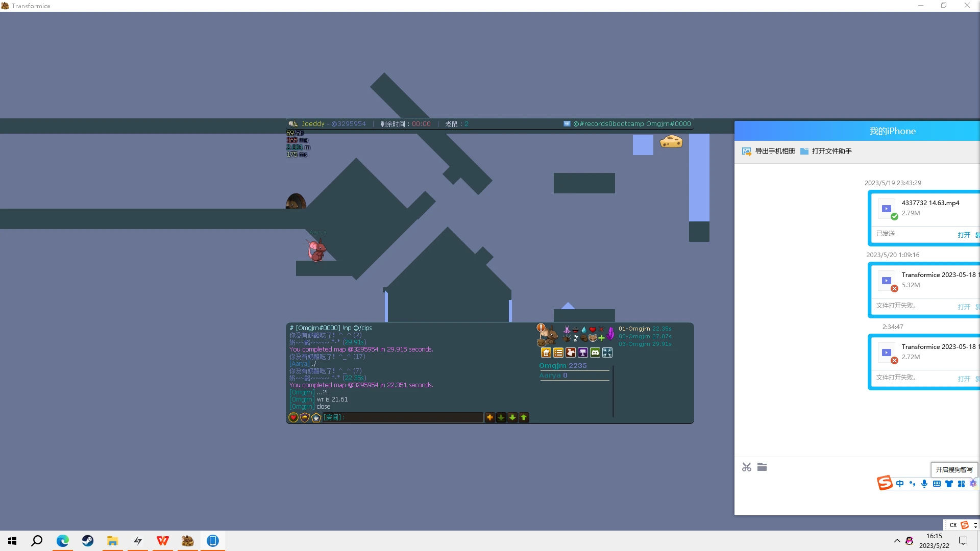Viewport: 980px width, 551px height.
Task: Click 打开文件助手 button
Action: click(826, 151)
